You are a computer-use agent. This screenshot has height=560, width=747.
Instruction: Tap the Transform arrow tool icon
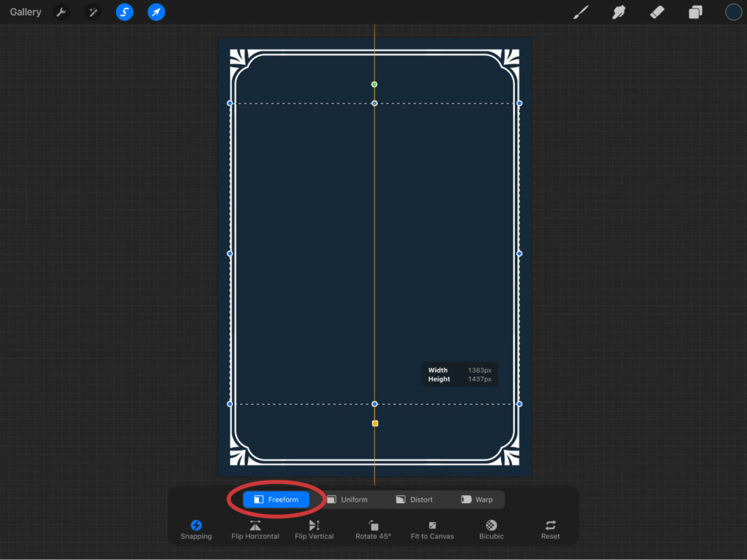(x=156, y=12)
